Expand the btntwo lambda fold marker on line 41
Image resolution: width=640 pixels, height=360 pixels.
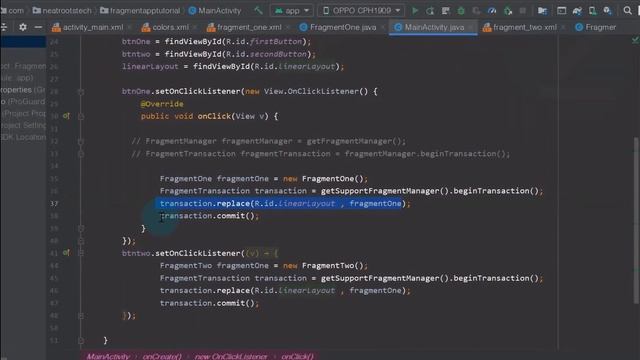pyautogui.click(x=81, y=253)
